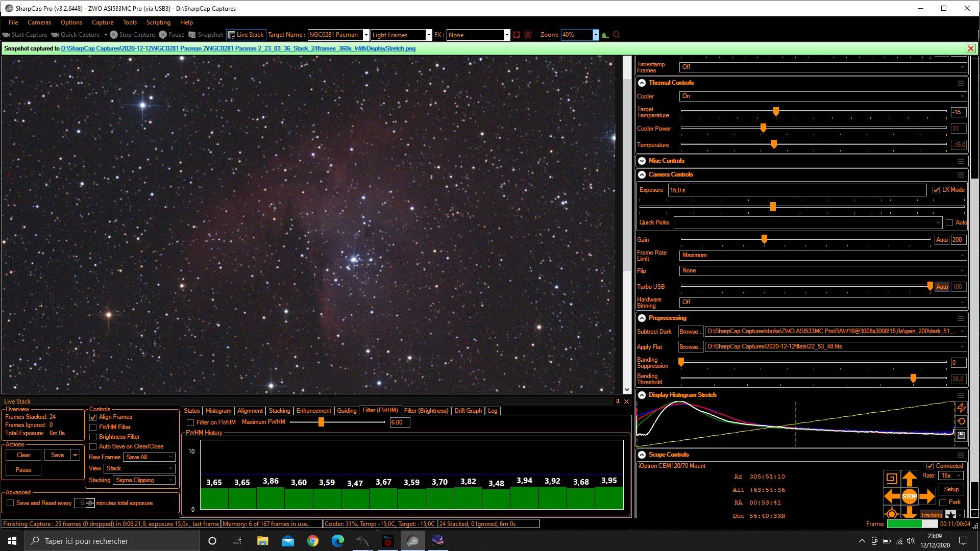The image size is (980, 551).
Task: Dismiss the green snapshot notification bar
Action: coord(970,48)
